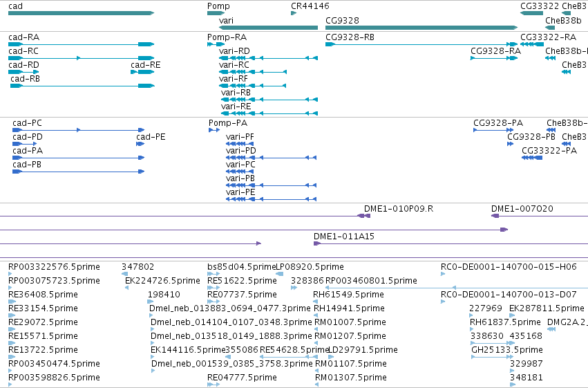This screenshot has height=388, width=588.
Task: Click EST EK287811.5prime
Action: pos(547,308)
